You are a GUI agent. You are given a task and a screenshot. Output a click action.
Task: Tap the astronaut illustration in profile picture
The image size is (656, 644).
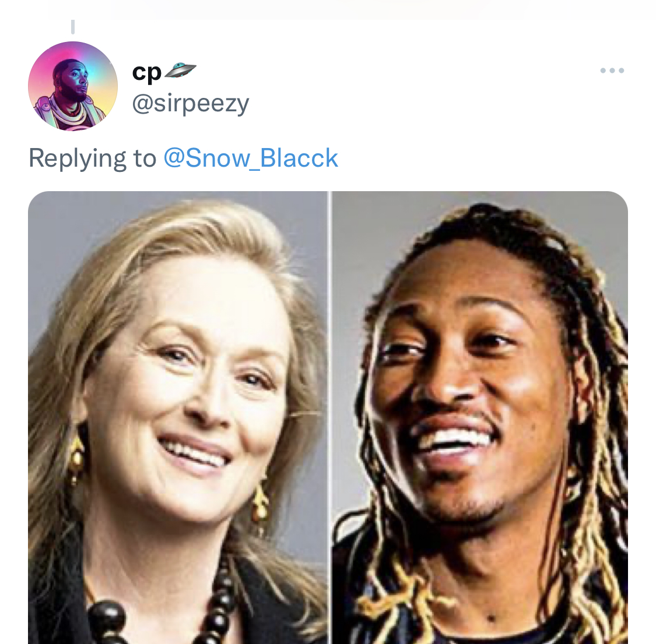pyautogui.click(x=72, y=96)
